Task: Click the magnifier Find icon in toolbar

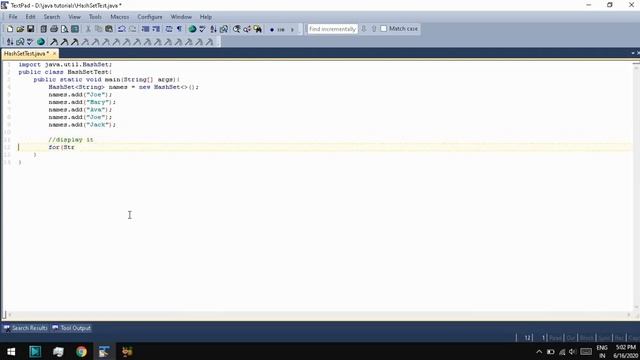Action: [x=236, y=29]
